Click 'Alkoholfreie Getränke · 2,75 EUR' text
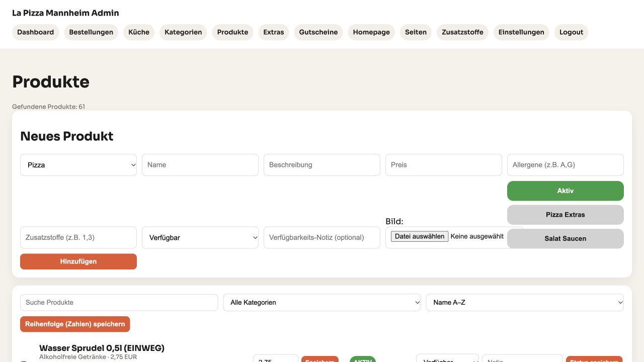This screenshot has height=362, width=644. click(88, 357)
